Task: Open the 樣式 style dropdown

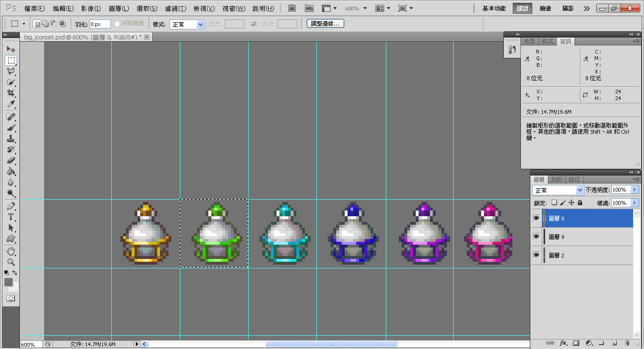Action: coord(187,24)
